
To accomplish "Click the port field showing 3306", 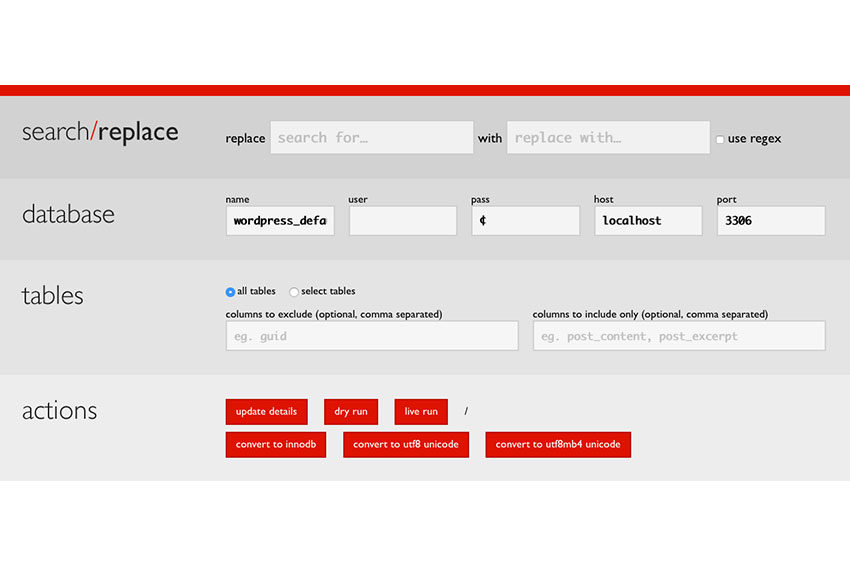I will point(770,221).
